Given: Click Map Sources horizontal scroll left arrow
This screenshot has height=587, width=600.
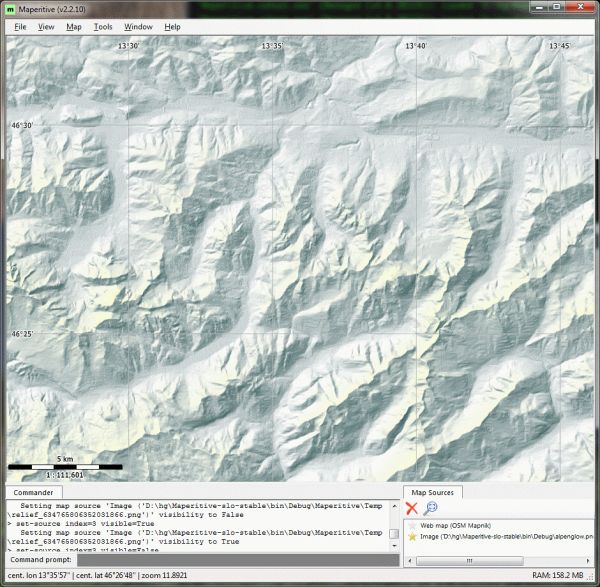Looking at the screenshot, I should (409, 561).
